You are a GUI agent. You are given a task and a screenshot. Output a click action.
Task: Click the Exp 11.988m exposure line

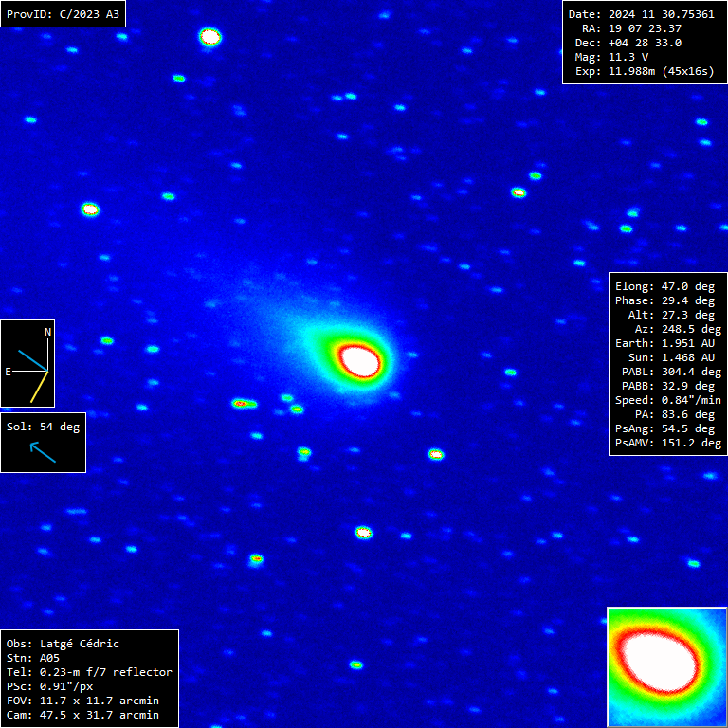pos(644,71)
